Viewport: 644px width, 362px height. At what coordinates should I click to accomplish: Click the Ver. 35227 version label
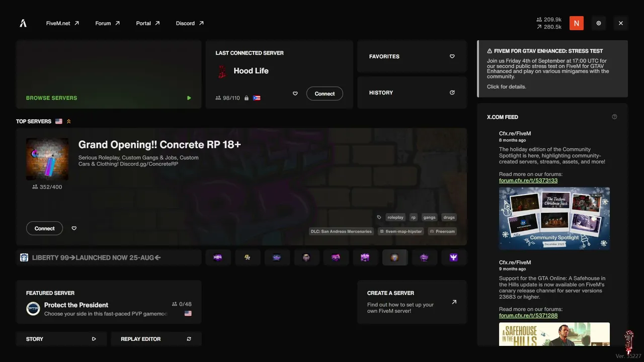[x=628, y=356]
